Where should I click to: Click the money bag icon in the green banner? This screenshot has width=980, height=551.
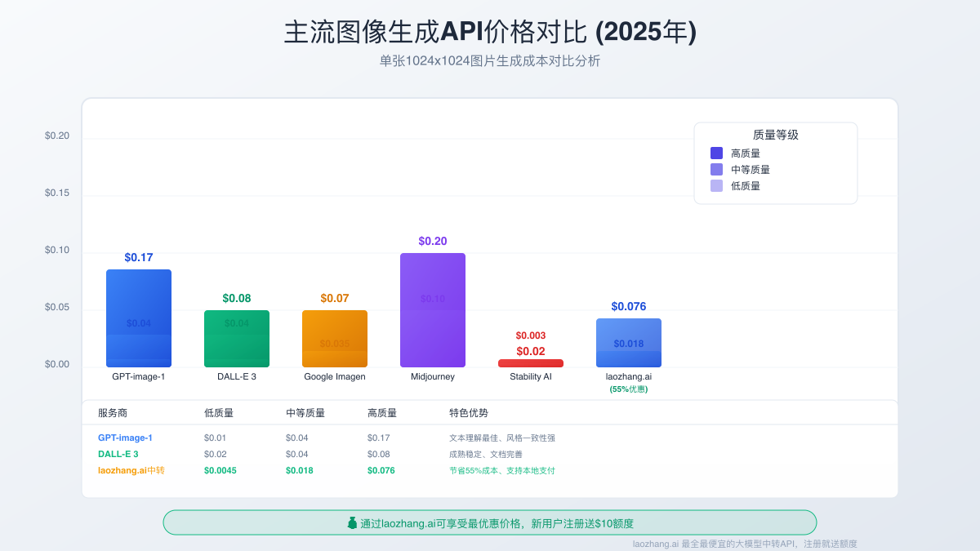352,523
